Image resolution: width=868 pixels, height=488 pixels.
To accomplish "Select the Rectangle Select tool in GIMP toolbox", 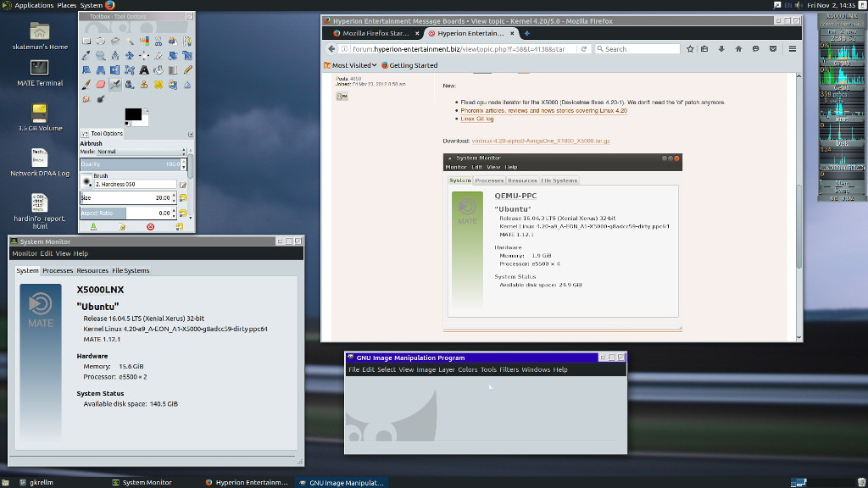I will click(86, 41).
